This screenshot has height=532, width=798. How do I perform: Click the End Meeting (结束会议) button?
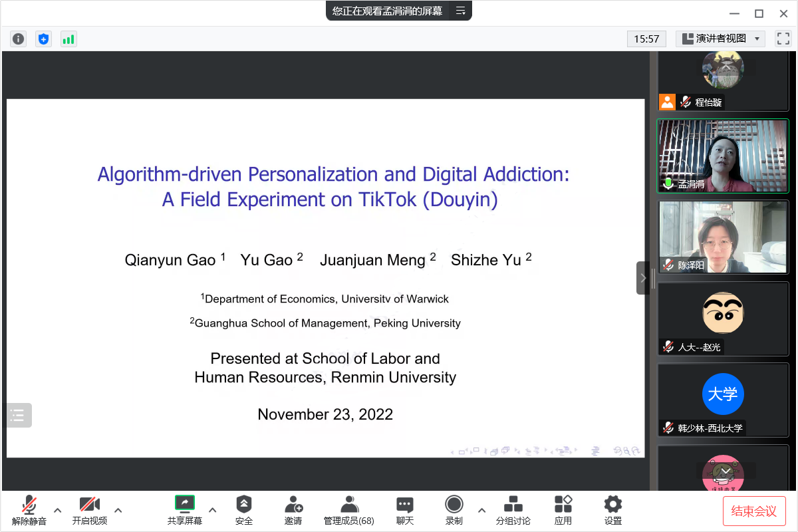click(x=754, y=511)
